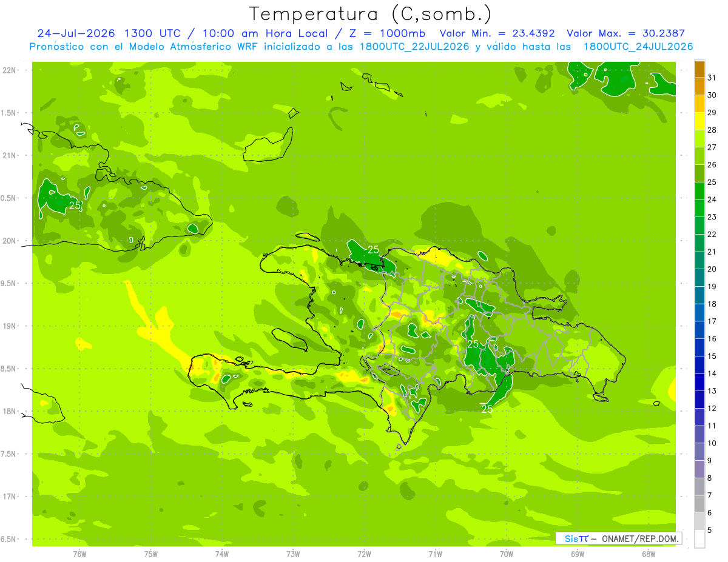The image size is (728, 562).
Task: Click the 74W longitude label
Action: coord(222,554)
